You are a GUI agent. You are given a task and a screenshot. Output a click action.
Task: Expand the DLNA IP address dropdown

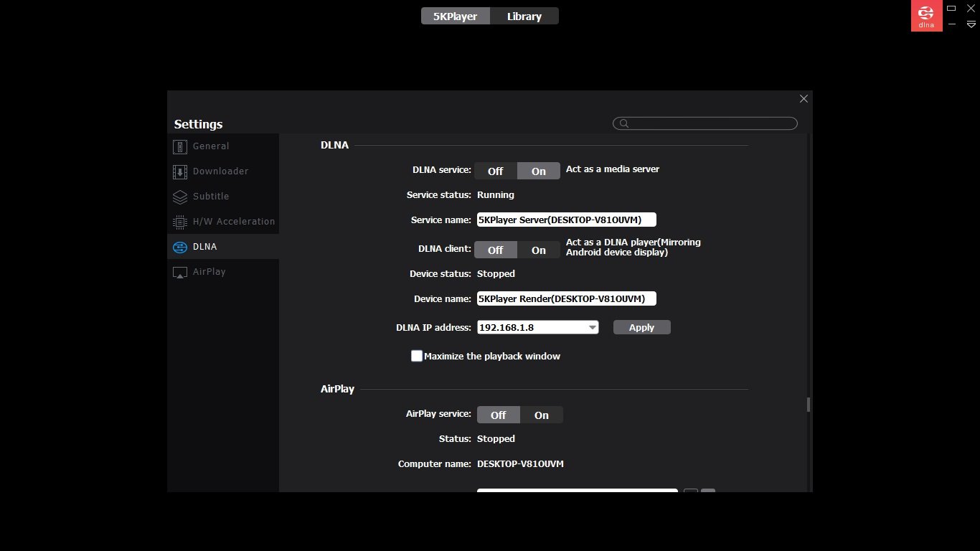(593, 327)
